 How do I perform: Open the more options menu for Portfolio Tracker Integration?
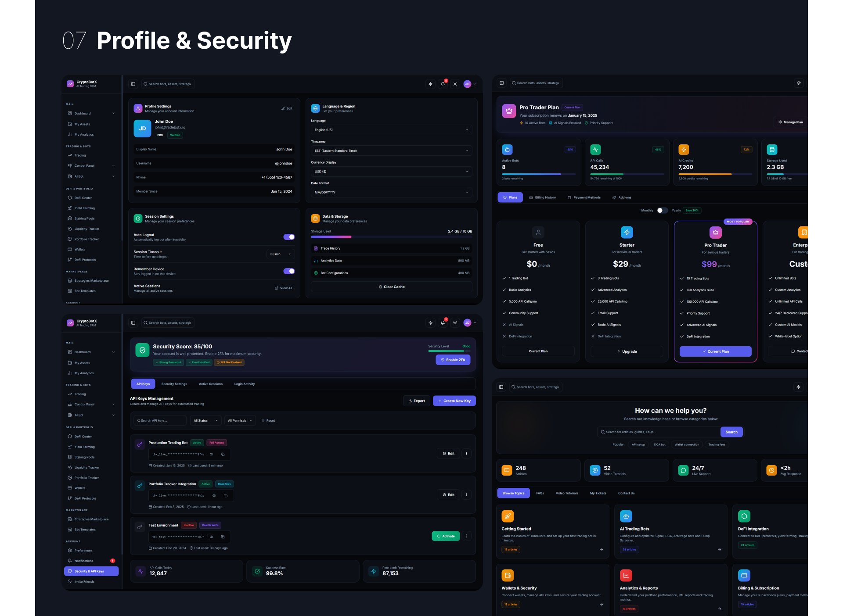pyautogui.click(x=466, y=494)
